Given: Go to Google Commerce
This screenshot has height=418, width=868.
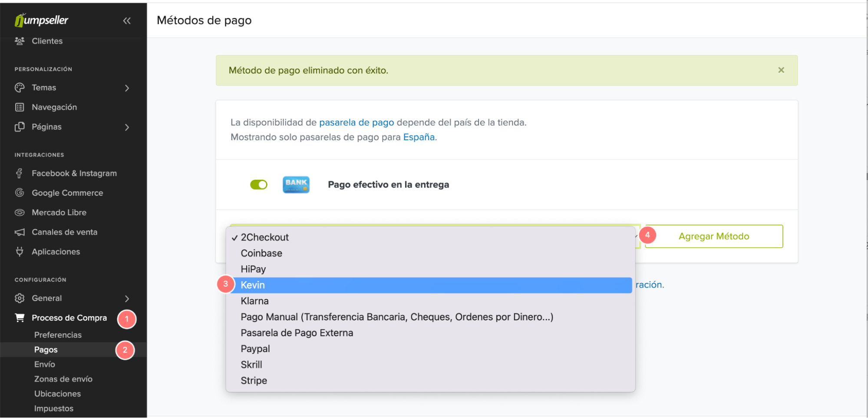Looking at the screenshot, I should (67, 193).
